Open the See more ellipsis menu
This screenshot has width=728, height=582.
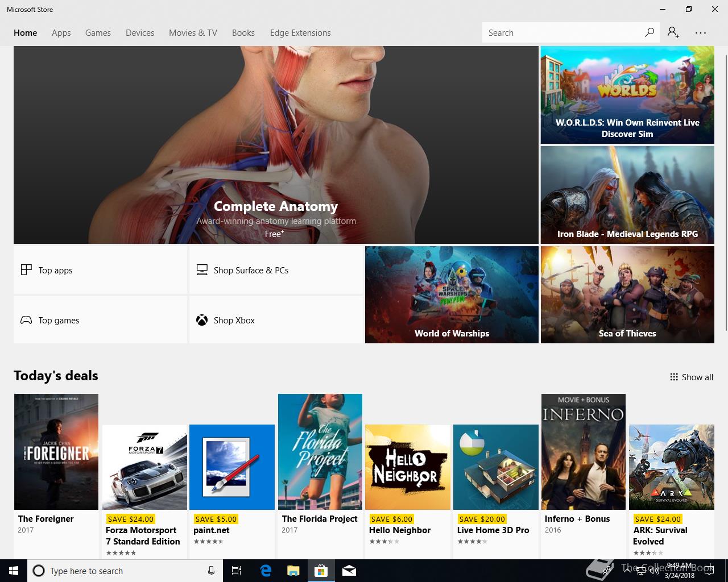pyautogui.click(x=701, y=33)
